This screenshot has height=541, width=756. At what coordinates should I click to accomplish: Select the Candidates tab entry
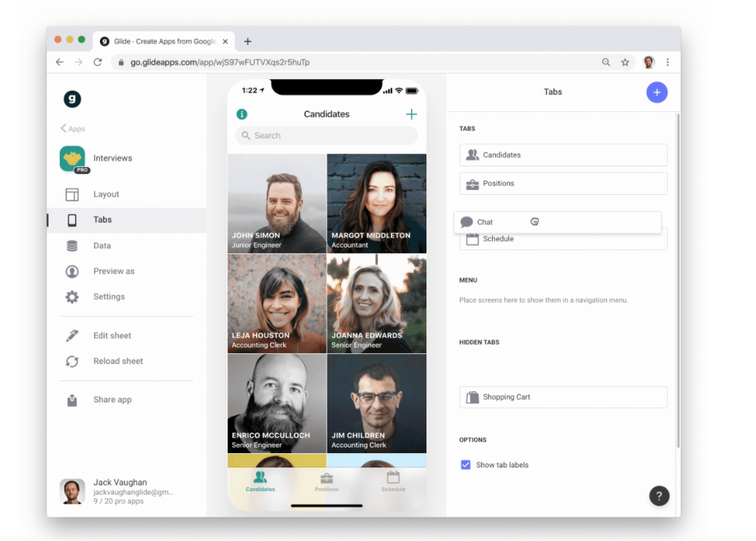pos(563,155)
